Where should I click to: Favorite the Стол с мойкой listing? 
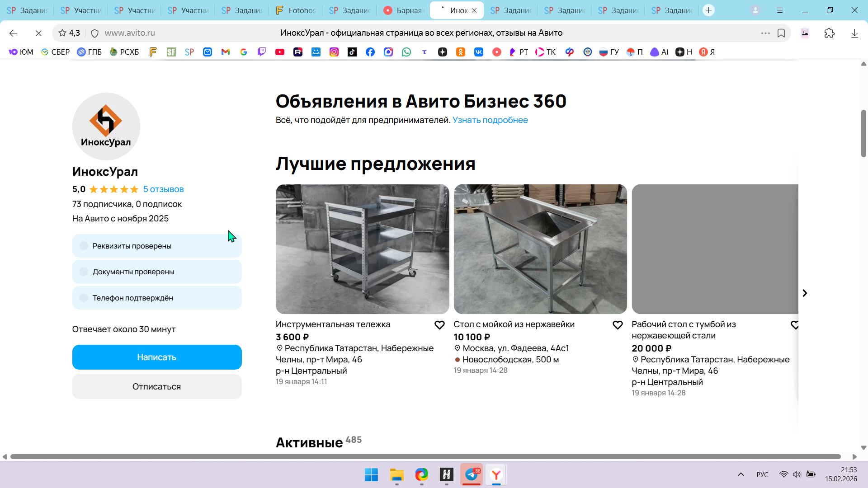click(618, 325)
